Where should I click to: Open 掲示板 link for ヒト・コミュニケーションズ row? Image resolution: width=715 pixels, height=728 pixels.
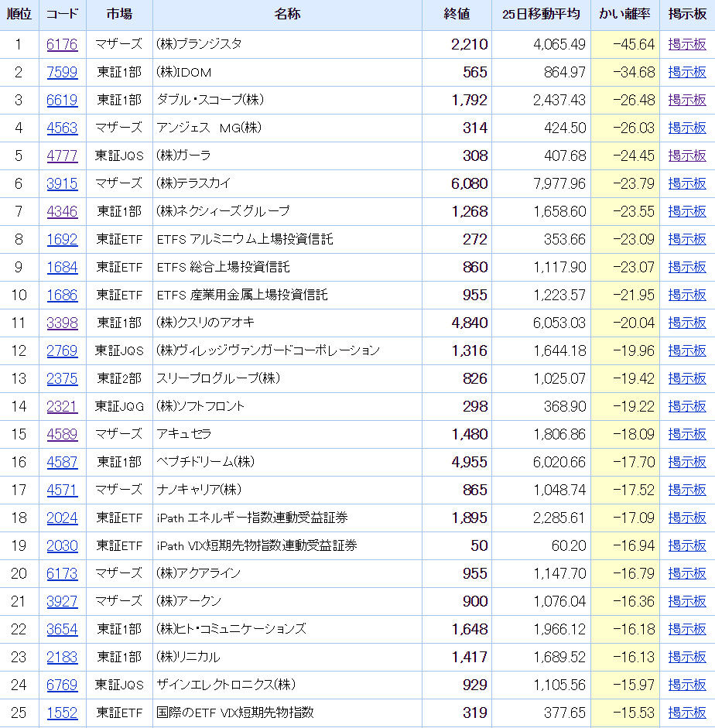click(x=687, y=630)
